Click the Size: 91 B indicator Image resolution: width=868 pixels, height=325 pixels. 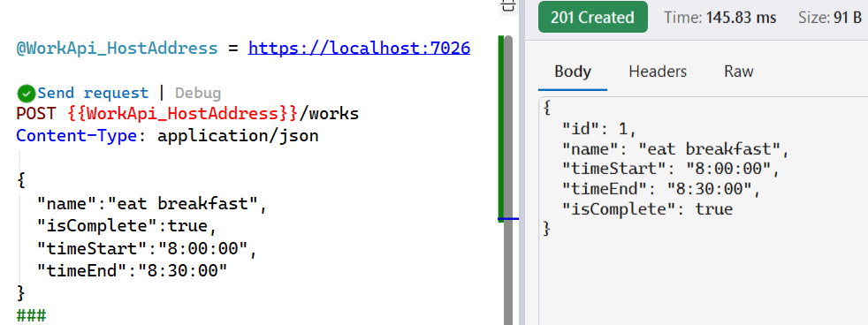829,18
